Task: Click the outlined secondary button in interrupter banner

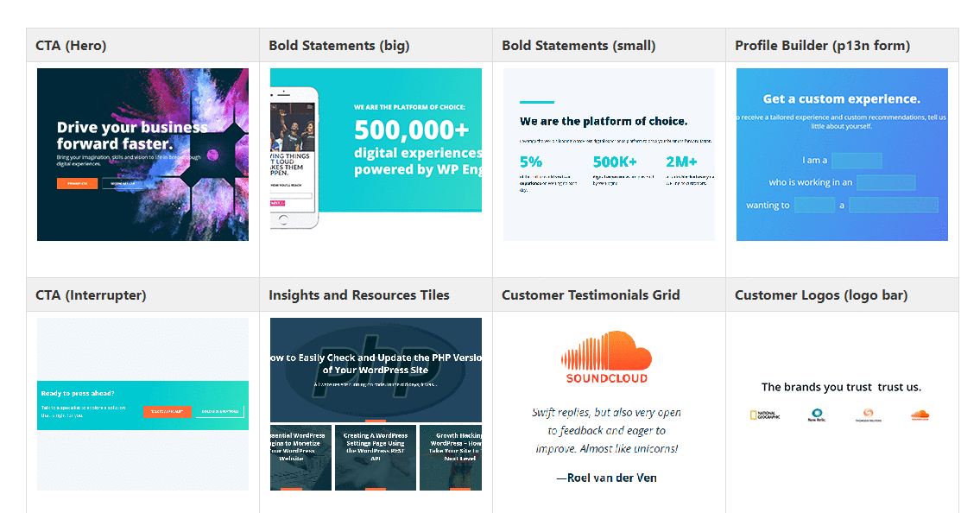Action: [220, 411]
